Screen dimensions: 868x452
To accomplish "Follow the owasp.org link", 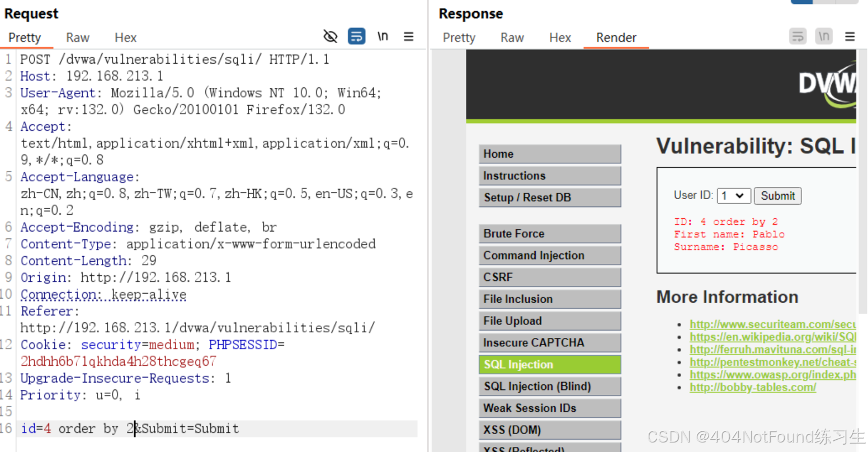I will coord(772,375).
